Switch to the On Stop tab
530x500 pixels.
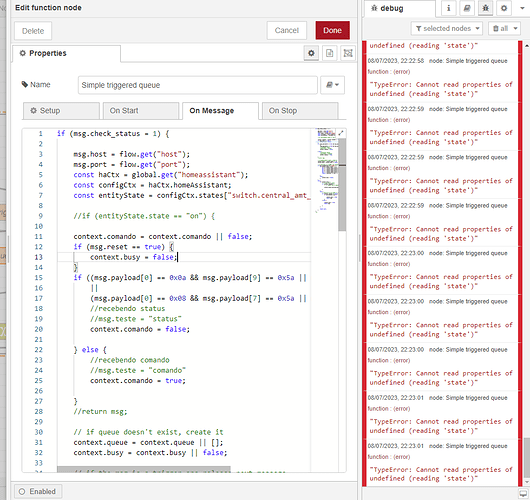(300, 111)
